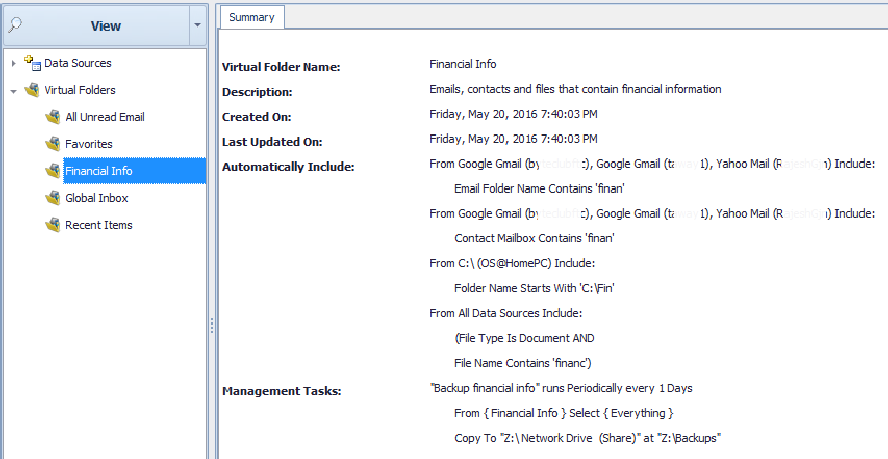
Task: Switch to the Summary tab
Action: pos(251,17)
